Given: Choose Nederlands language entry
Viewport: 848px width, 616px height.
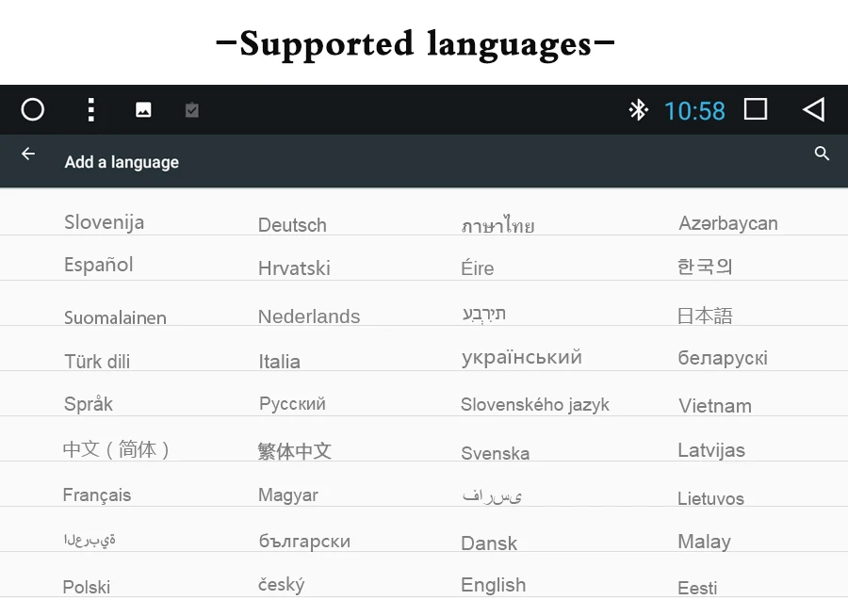Looking at the screenshot, I should (309, 316).
